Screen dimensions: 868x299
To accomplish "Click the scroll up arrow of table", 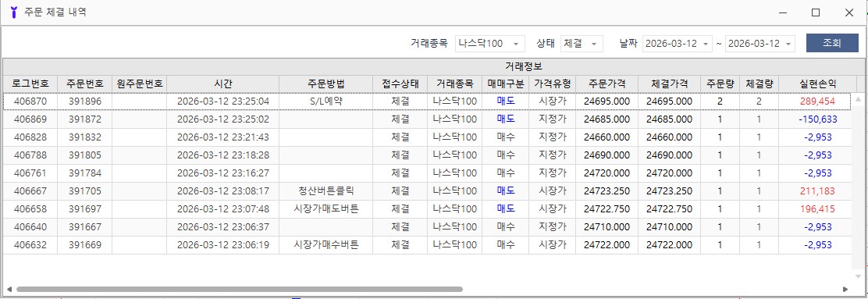I will pos(859,99).
